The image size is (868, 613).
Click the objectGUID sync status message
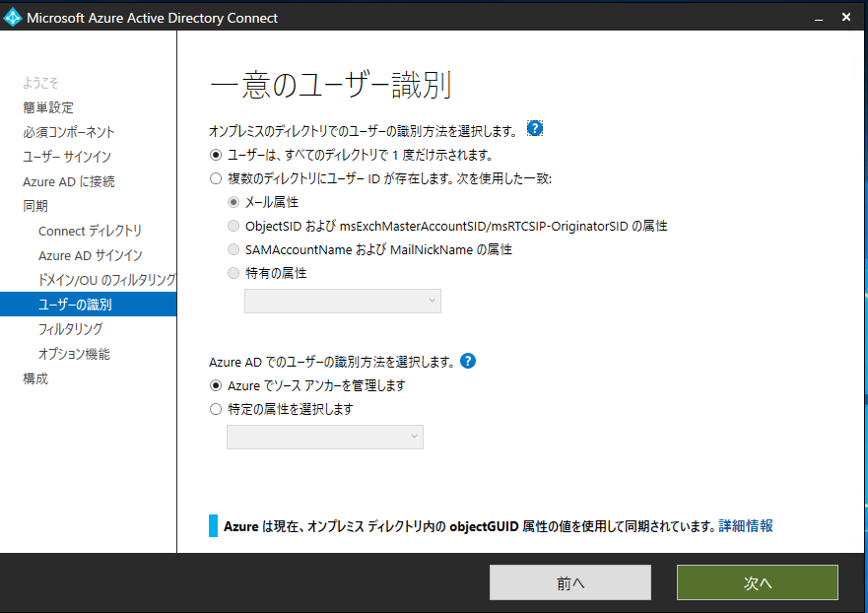[471, 526]
